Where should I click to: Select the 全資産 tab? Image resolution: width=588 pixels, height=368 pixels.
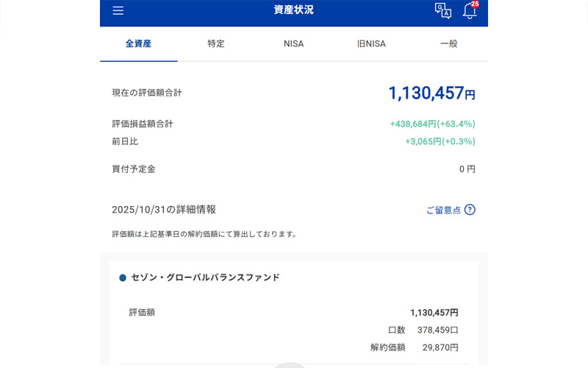(138, 43)
